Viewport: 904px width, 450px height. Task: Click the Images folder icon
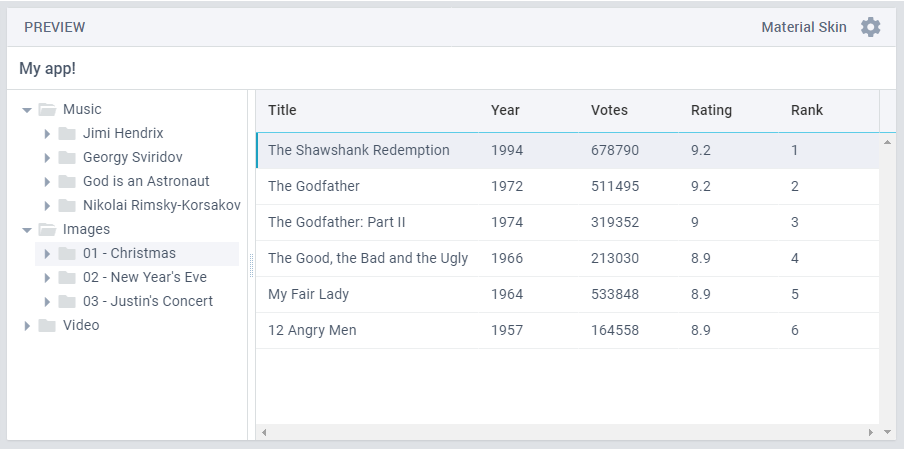[x=47, y=230]
